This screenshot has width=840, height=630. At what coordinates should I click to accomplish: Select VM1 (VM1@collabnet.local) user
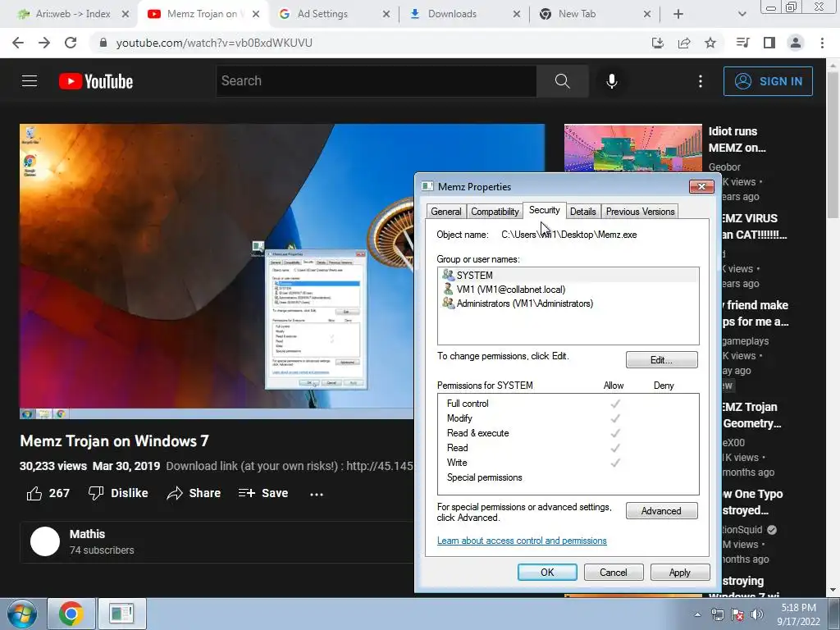pyautogui.click(x=568, y=290)
